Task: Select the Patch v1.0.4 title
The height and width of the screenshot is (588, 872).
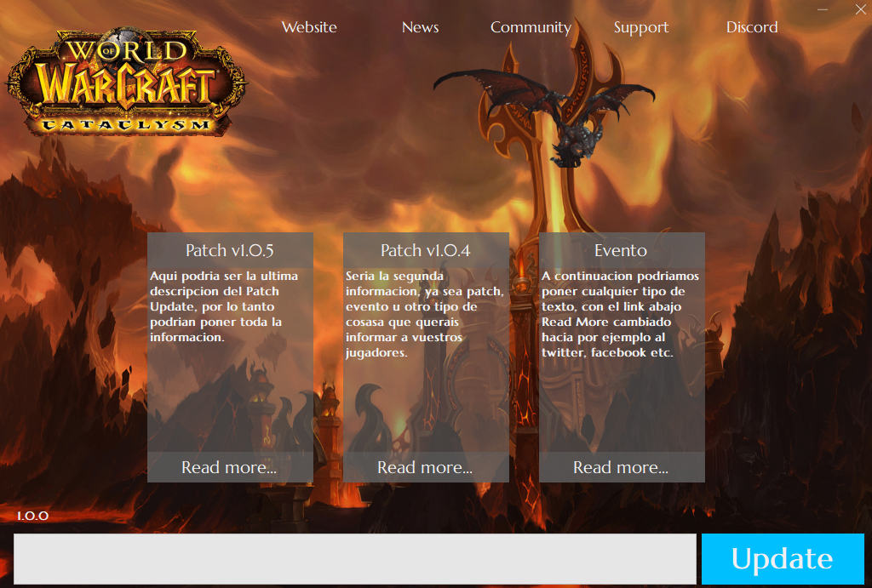Action: tap(426, 251)
